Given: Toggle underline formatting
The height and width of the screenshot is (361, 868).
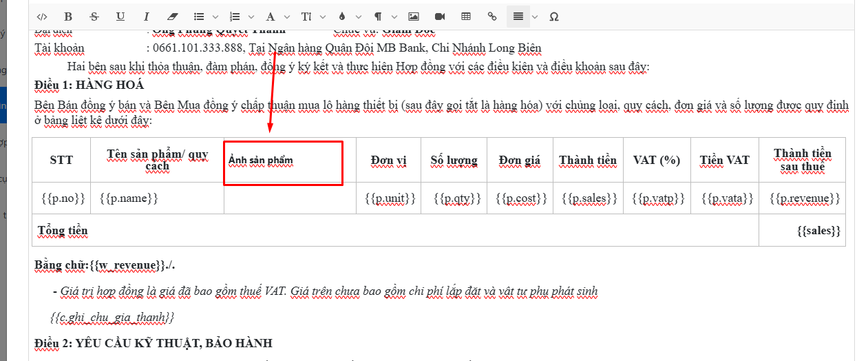Looking at the screenshot, I should [x=120, y=17].
